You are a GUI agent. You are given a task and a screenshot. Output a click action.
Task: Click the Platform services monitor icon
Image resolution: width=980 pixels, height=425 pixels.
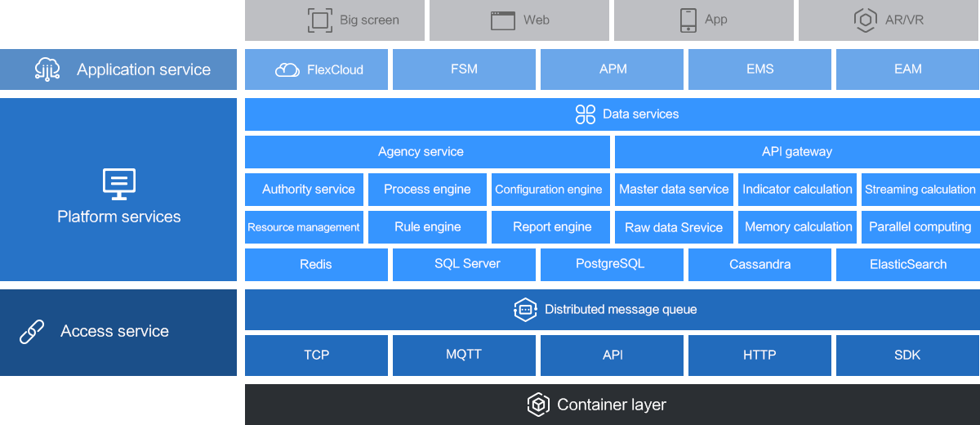119,185
